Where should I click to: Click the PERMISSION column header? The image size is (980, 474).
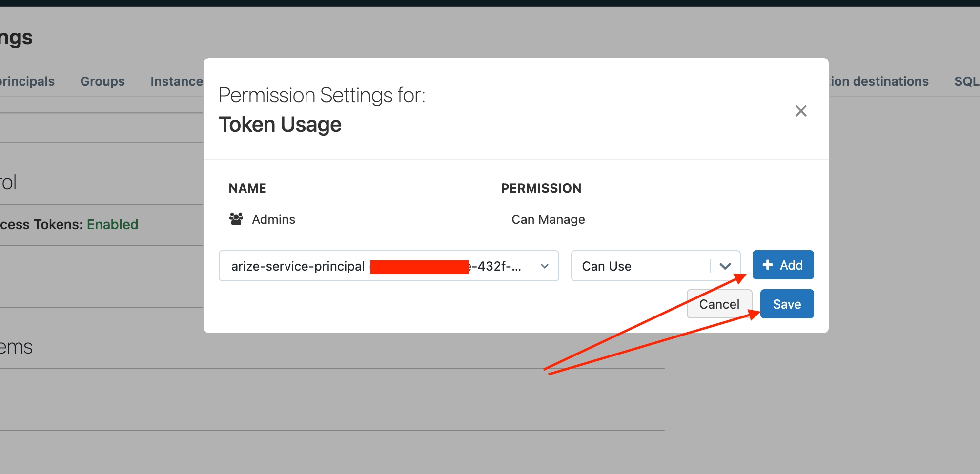pos(541,188)
